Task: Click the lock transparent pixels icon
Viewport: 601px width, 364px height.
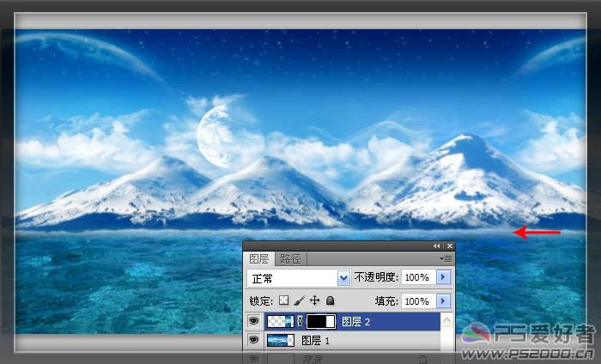Action: tap(285, 301)
